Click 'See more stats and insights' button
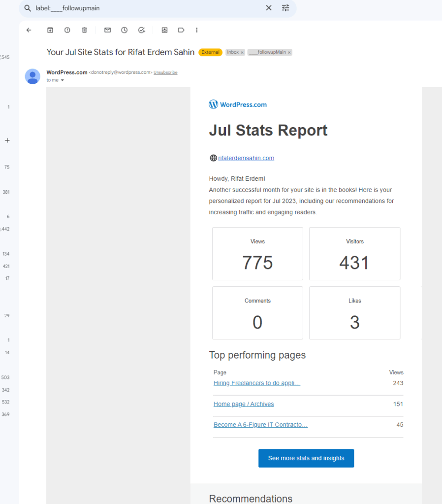 (306, 458)
